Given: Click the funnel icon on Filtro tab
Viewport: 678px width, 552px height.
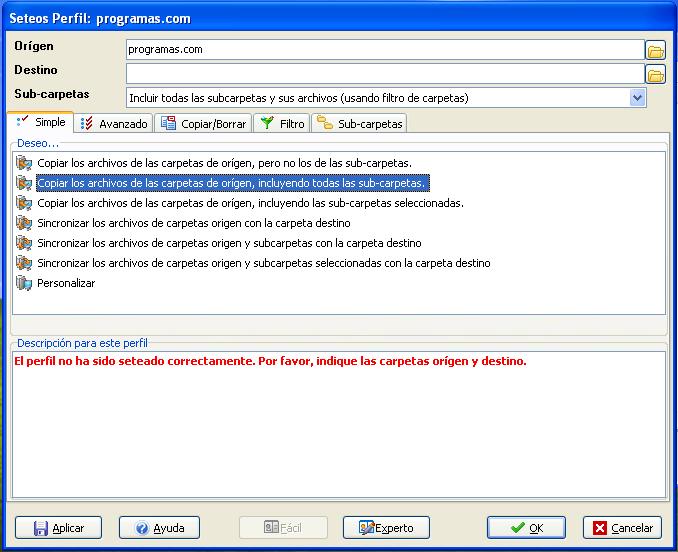Looking at the screenshot, I should [x=267, y=123].
